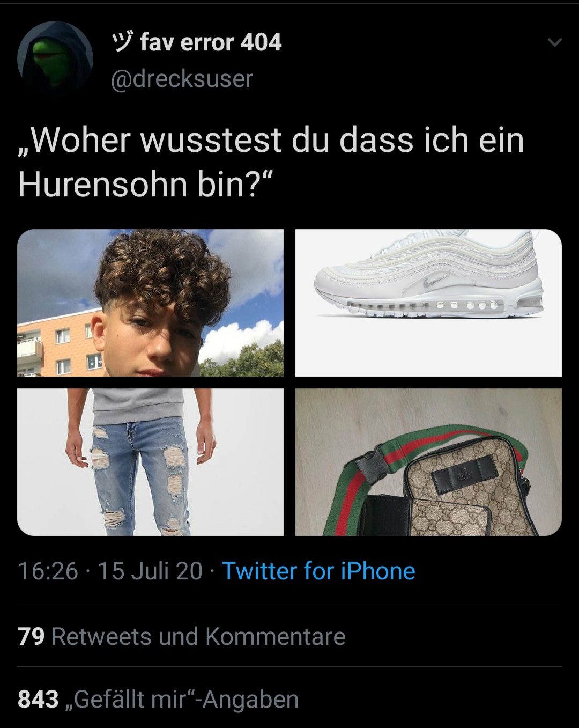The width and height of the screenshot is (579, 728).
Task: Open the ripped blue jeans photo
Action: click(151, 462)
